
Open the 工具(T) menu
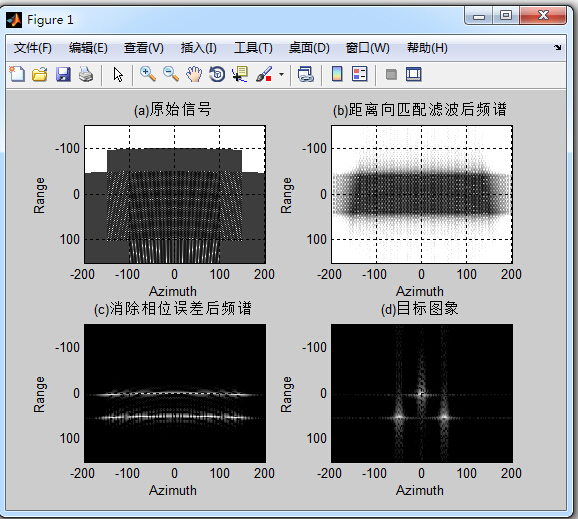pos(253,48)
